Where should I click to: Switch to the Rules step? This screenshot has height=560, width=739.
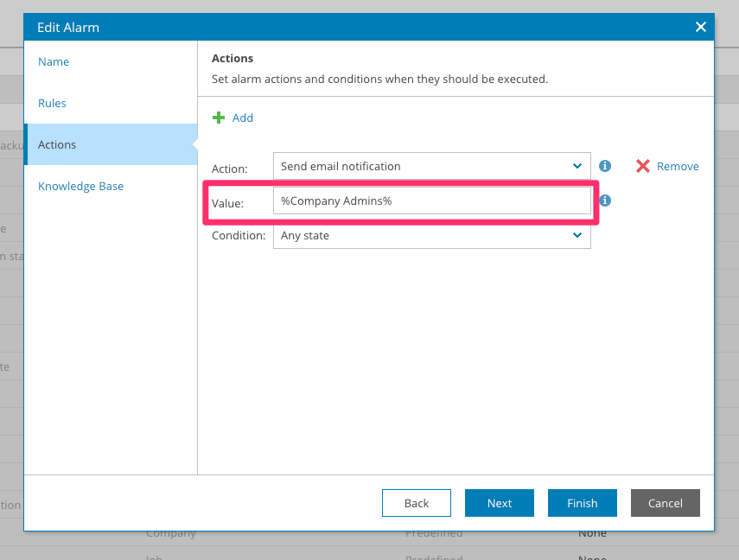tap(52, 104)
